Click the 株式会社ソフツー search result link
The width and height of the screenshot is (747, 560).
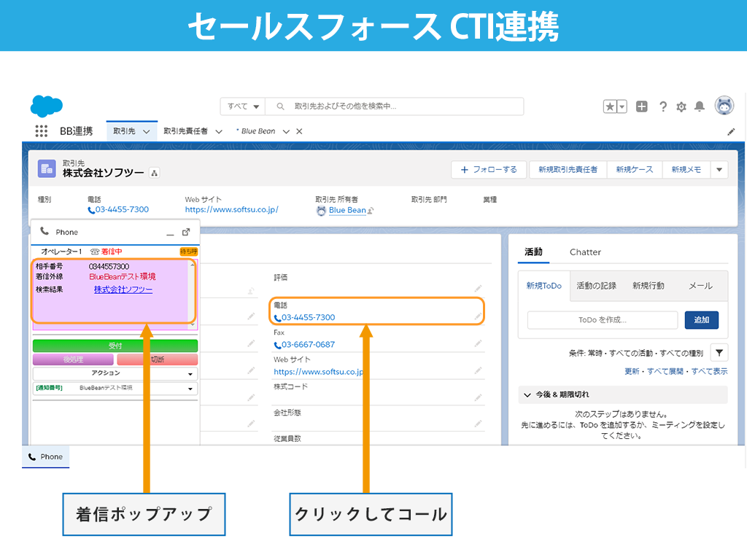coord(123,289)
